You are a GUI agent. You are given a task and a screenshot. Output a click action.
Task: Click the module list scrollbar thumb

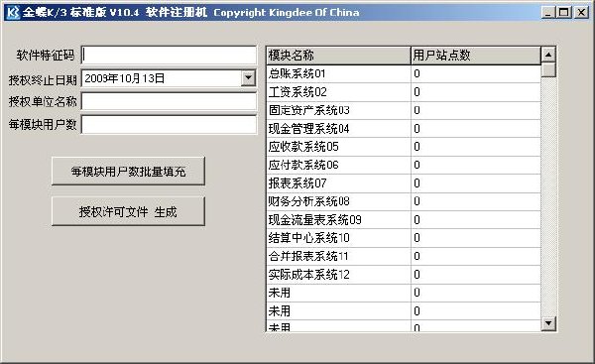(548, 69)
